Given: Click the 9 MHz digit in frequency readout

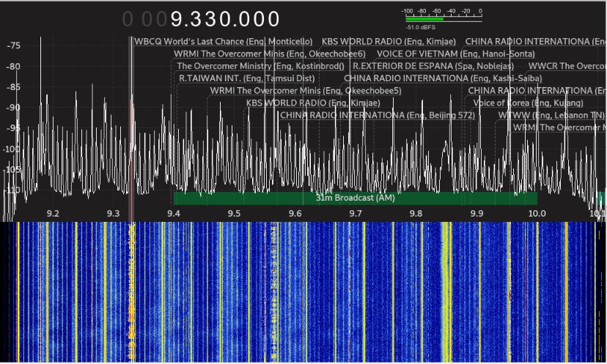Looking at the screenshot, I should tap(177, 18).
